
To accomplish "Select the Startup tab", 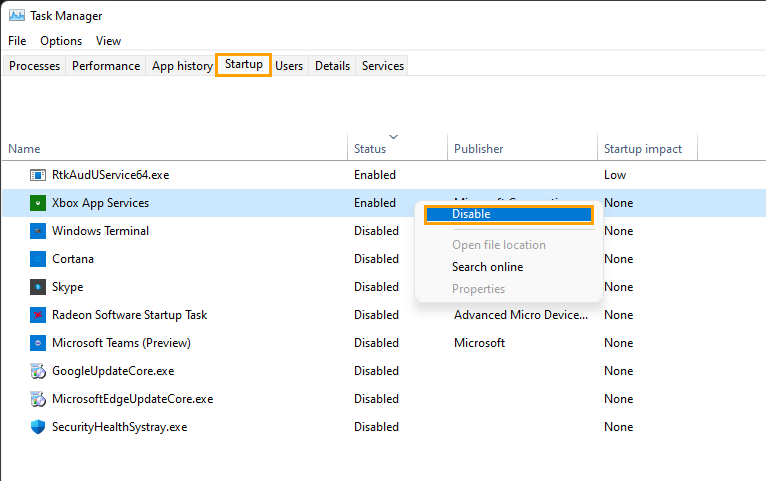I will coord(243,64).
